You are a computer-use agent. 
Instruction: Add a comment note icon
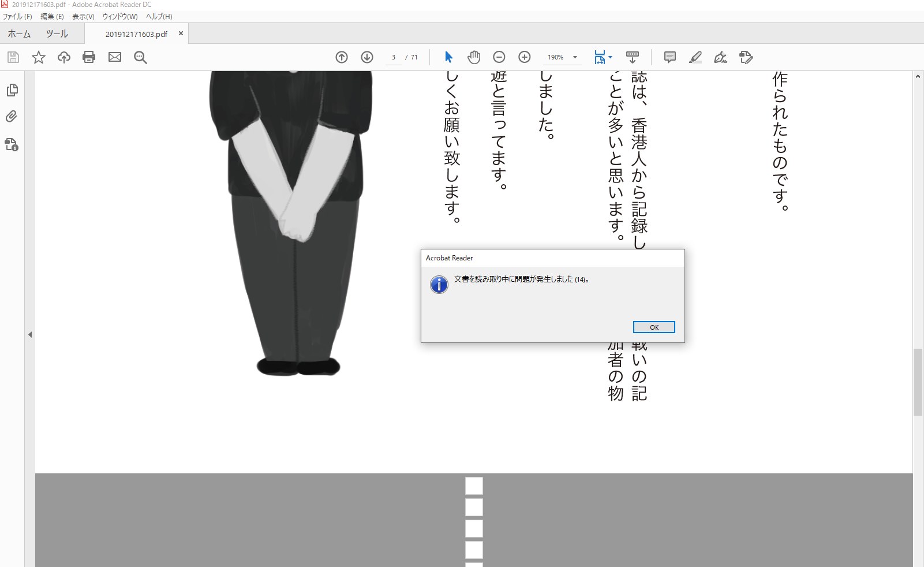[x=670, y=57]
